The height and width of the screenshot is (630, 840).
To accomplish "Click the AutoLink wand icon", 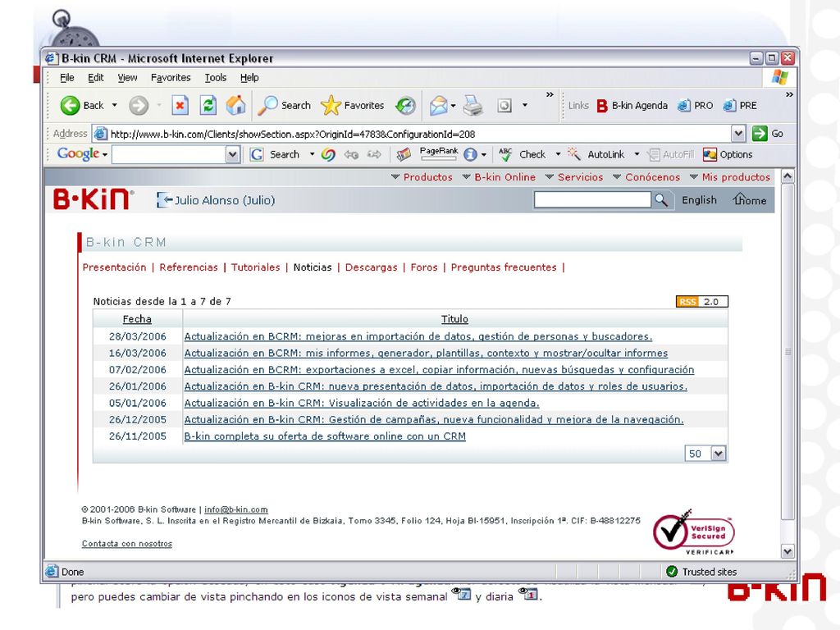I will [x=573, y=155].
